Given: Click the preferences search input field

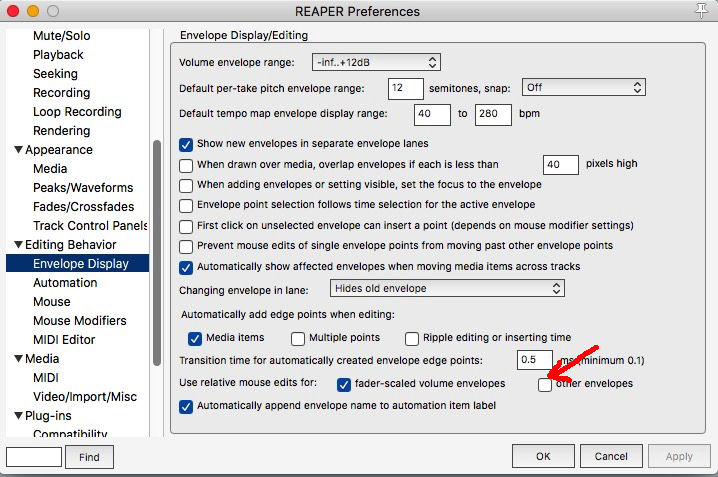Looking at the screenshot, I should [x=34, y=457].
